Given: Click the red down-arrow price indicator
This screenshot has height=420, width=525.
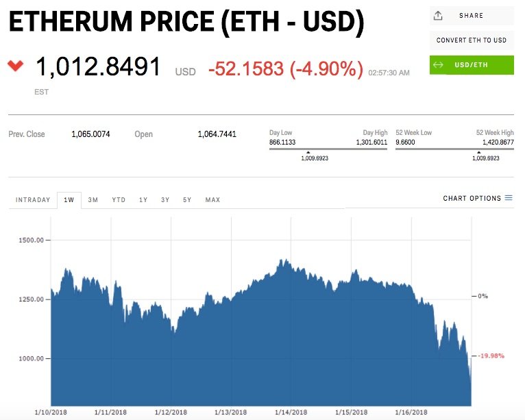Looking at the screenshot, I should point(15,66).
